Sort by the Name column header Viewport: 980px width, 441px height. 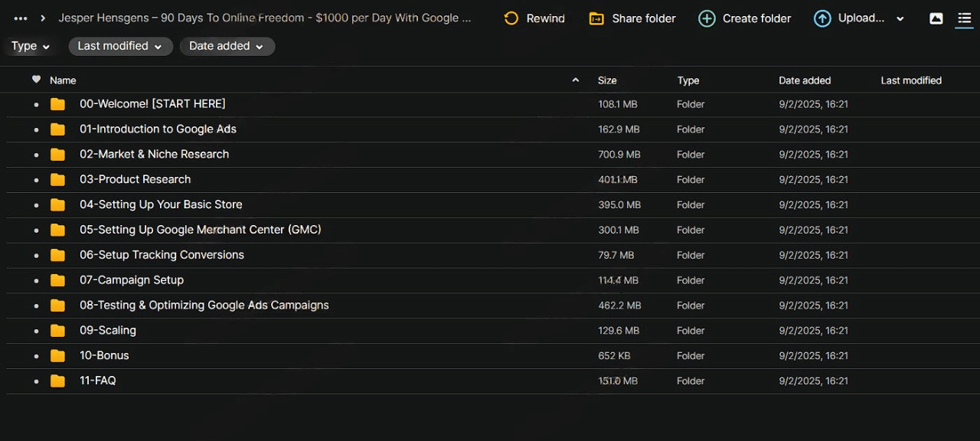[63, 80]
